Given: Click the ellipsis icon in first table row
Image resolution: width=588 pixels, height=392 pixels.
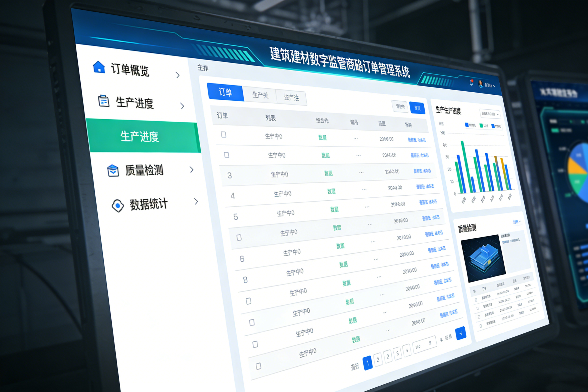Looking at the screenshot, I should click(x=355, y=138).
